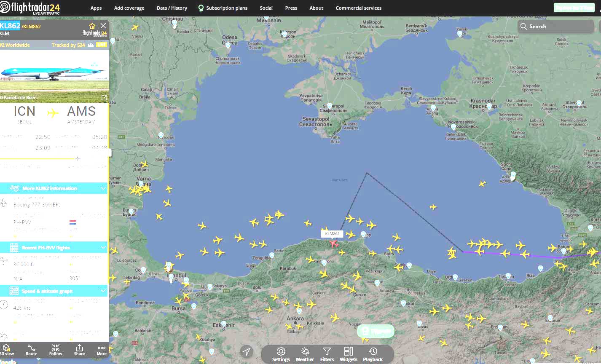
Task: Click the LIVE badge in flight panel
Action: pos(101,45)
